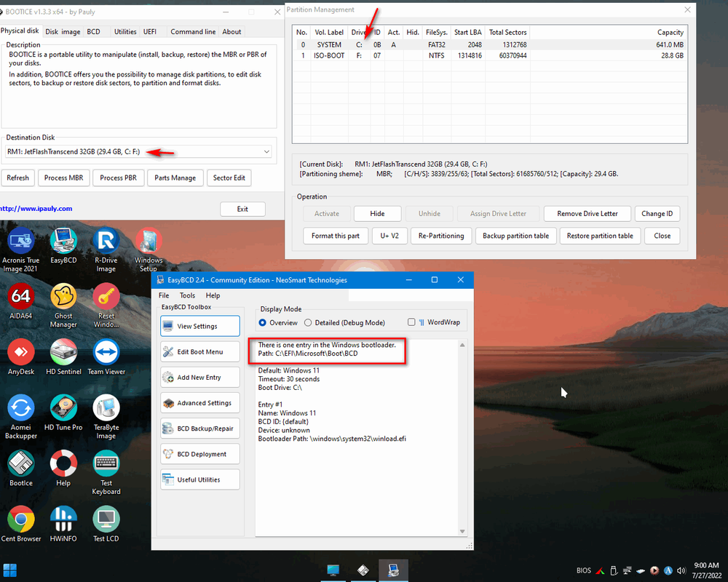This screenshot has height=582, width=728.
Task: Open About tab in BOOTICE
Action: click(x=232, y=31)
